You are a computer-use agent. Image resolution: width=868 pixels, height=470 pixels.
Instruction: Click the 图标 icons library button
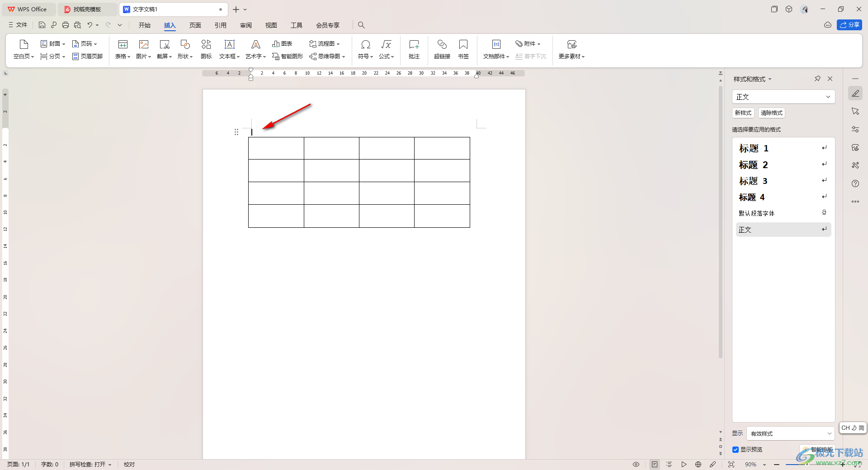[206, 49]
